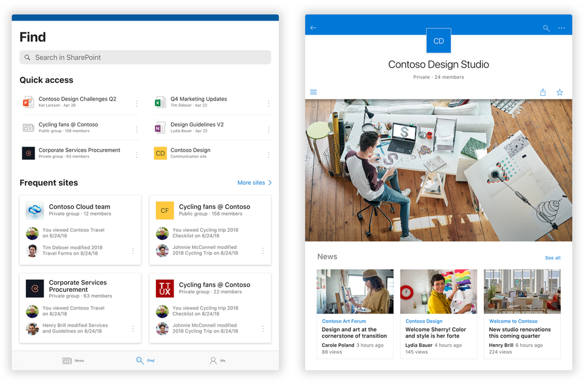Click news icon beside Cycling fans quick access
588x386 pixels.
pyautogui.click(x=28, y=128)
